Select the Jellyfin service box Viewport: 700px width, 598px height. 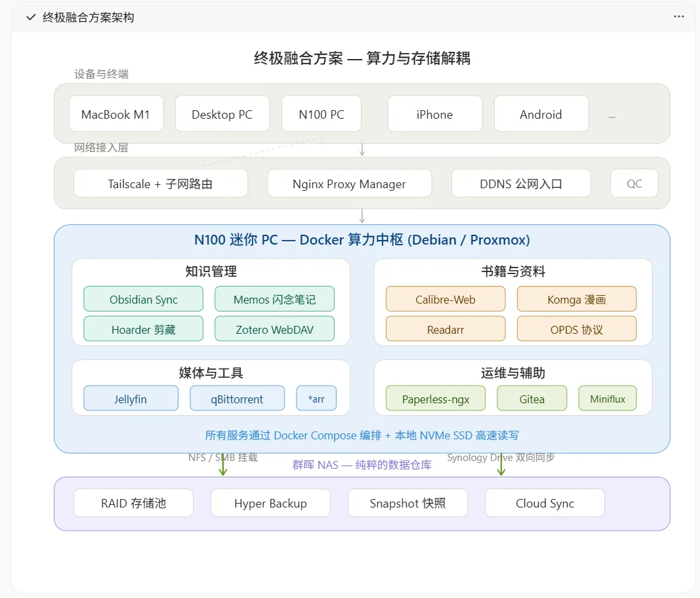pyautogui.click(x=131, y=398)
